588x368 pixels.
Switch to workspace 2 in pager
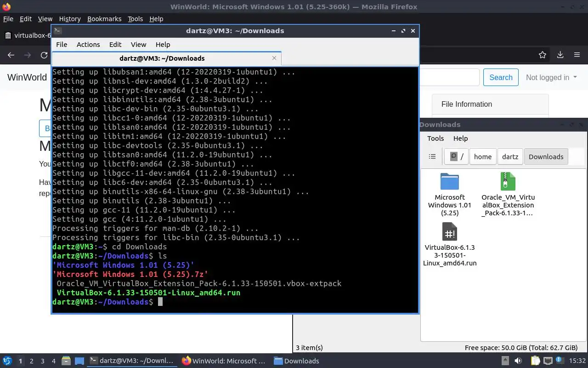pos(31,361)
